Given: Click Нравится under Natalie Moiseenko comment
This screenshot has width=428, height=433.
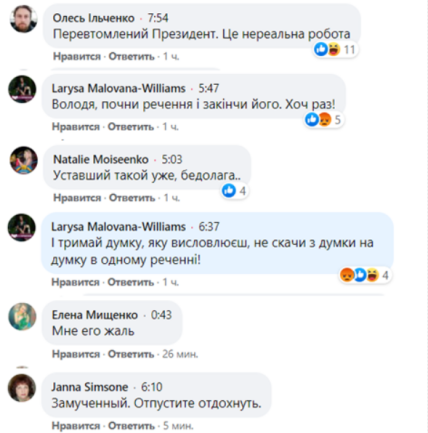Looking at the screenshot, I should pyautogui.click(x=77, y=198).
